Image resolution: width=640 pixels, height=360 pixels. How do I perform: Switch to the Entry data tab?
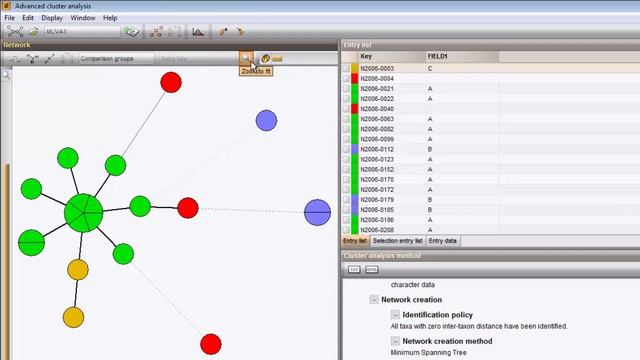443,241
